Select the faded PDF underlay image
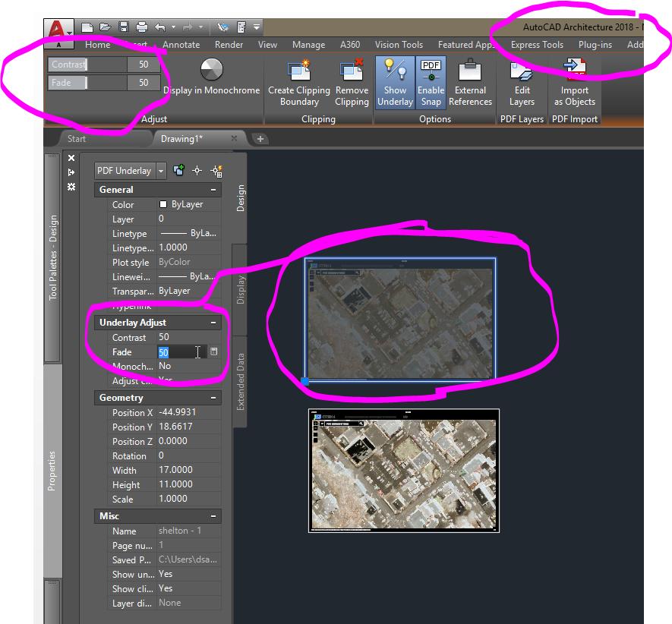 (x=400, y=319)
